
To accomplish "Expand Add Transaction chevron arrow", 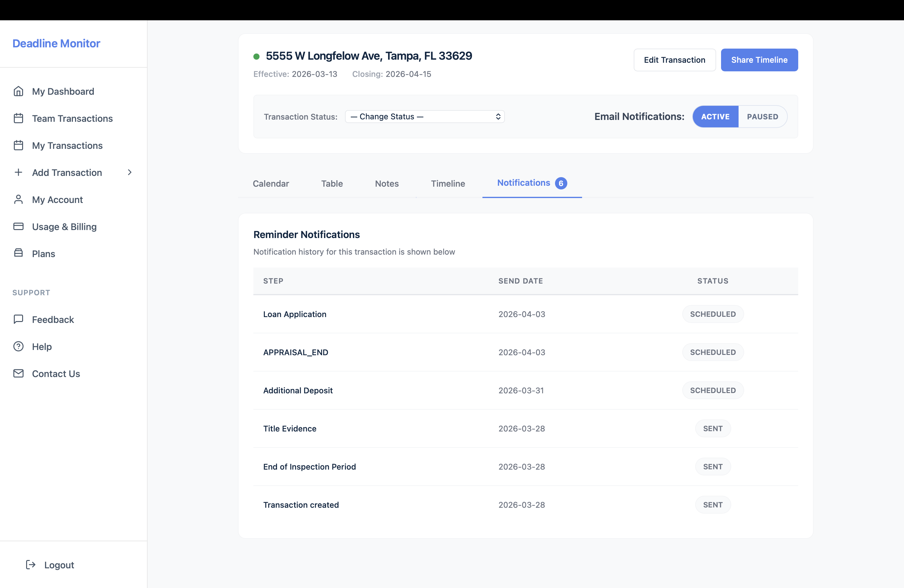I will [129, 173].
